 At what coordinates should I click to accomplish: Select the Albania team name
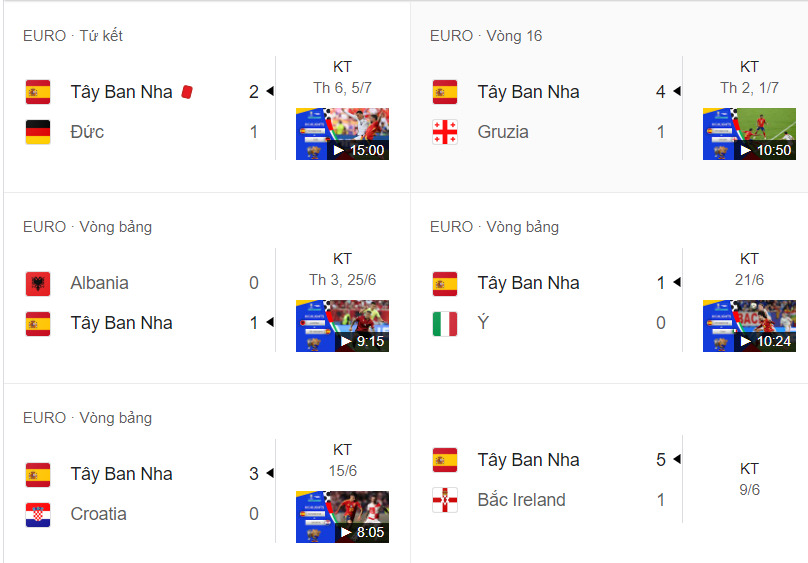(99, 283)
